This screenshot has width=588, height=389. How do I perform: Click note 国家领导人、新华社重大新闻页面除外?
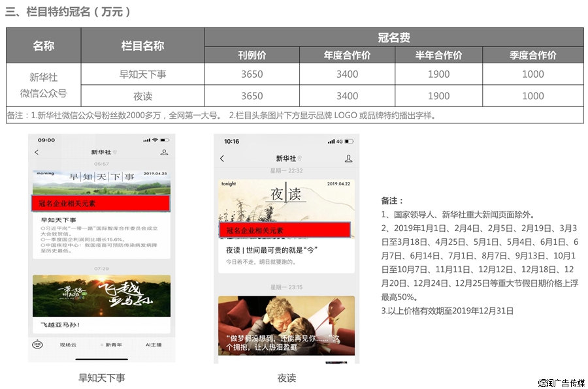click(457, 215)
